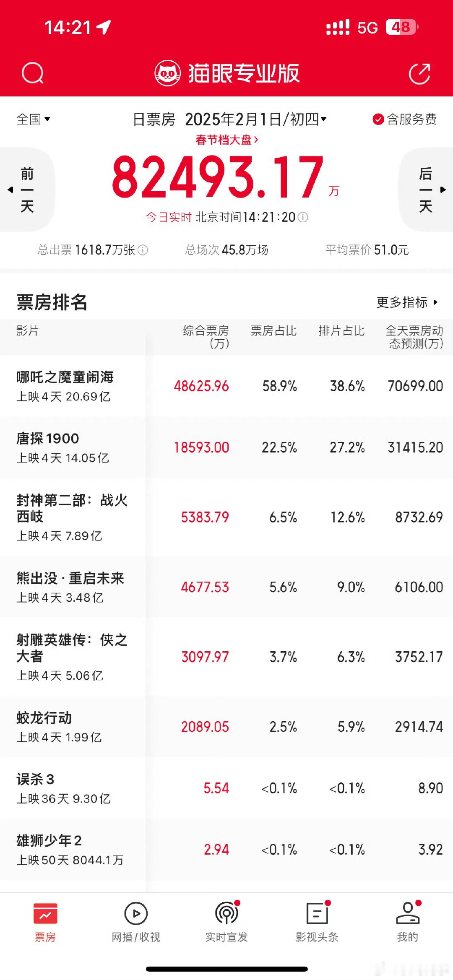453x980 pixels.
Task: Open 唐探1900 film row
Action: point(226,447)
